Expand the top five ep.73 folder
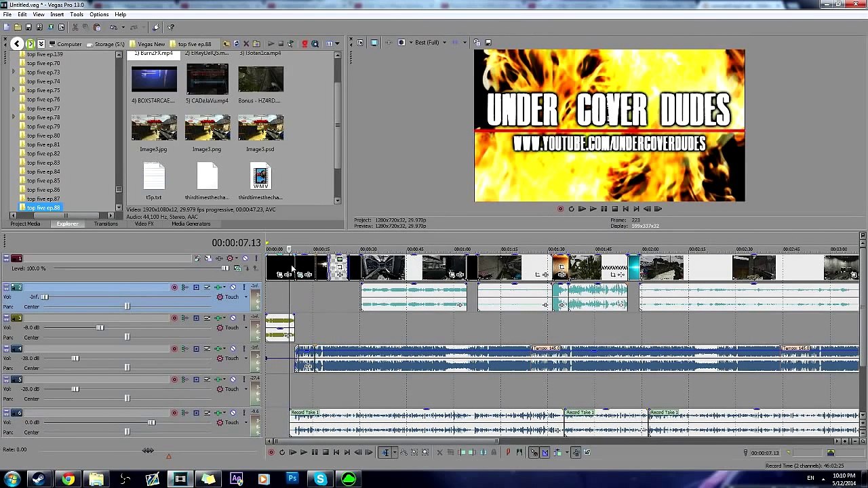Viewport: 868px width, 488px height. (x=14, y=72)
